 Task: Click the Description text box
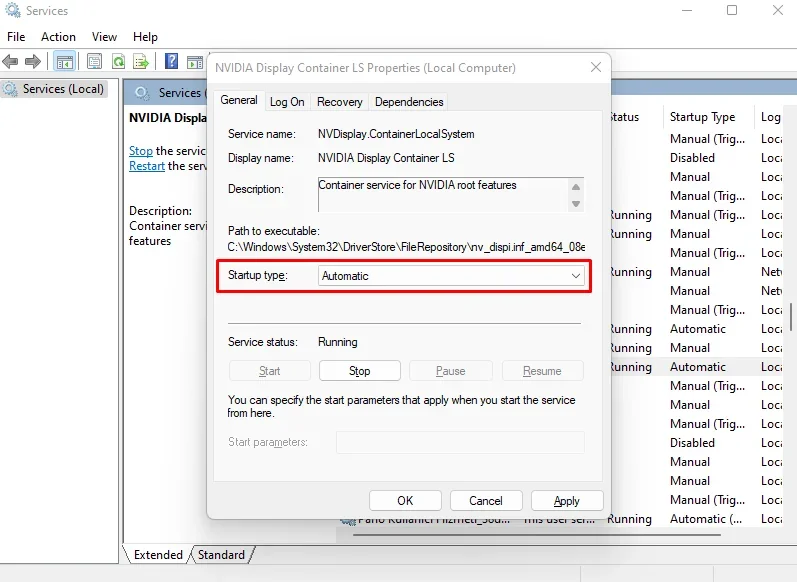coord(442,194)
